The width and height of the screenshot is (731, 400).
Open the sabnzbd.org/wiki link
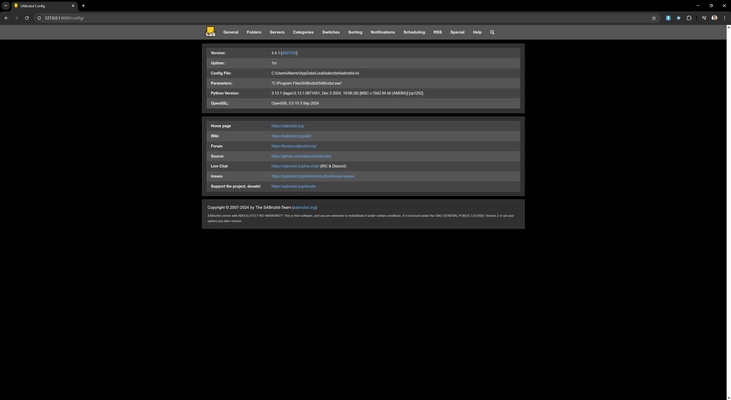[x=291, y=136]
